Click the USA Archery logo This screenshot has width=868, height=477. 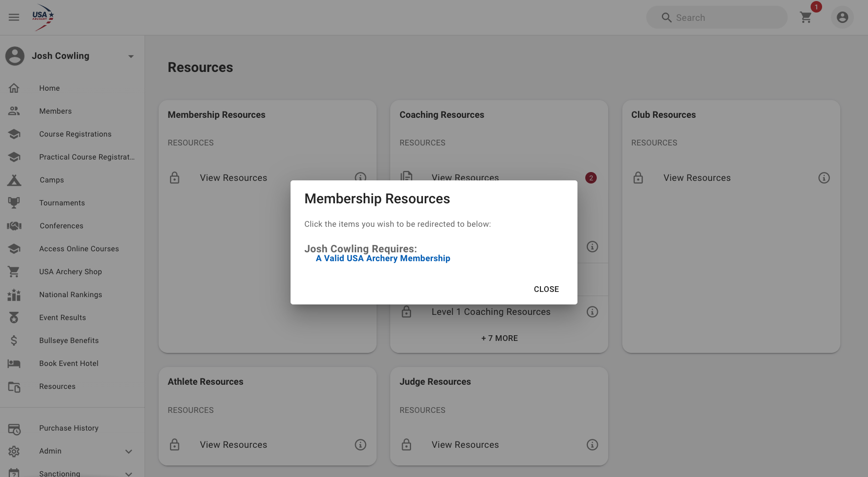43,17
